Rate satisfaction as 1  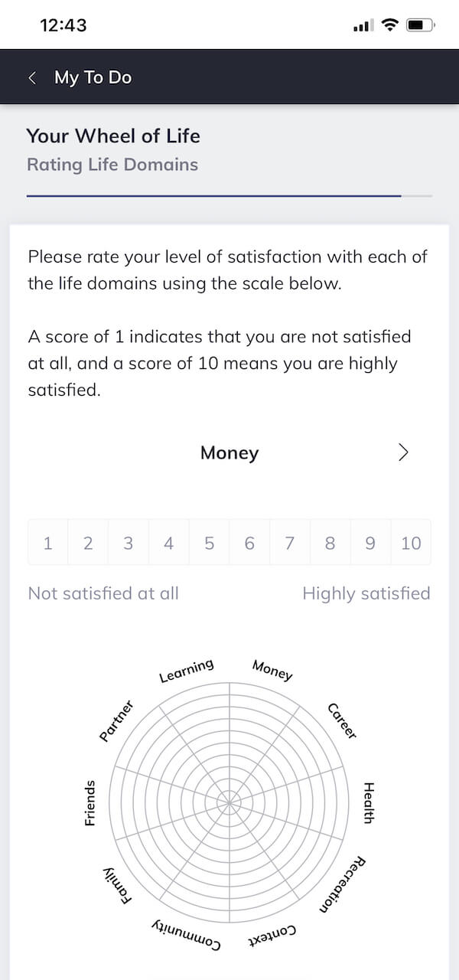48,543
